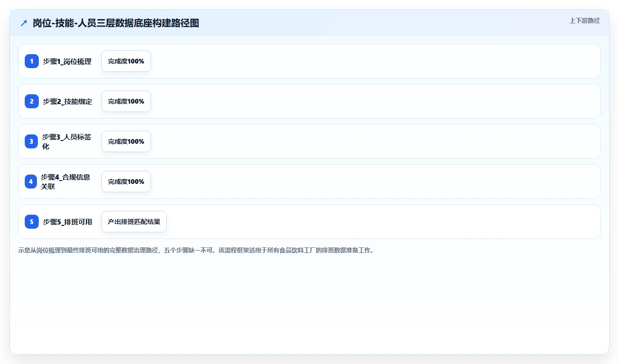Select the 步骤1_岗位梳理 label
This screenshot has width=619, height=364.
point(67,61)
